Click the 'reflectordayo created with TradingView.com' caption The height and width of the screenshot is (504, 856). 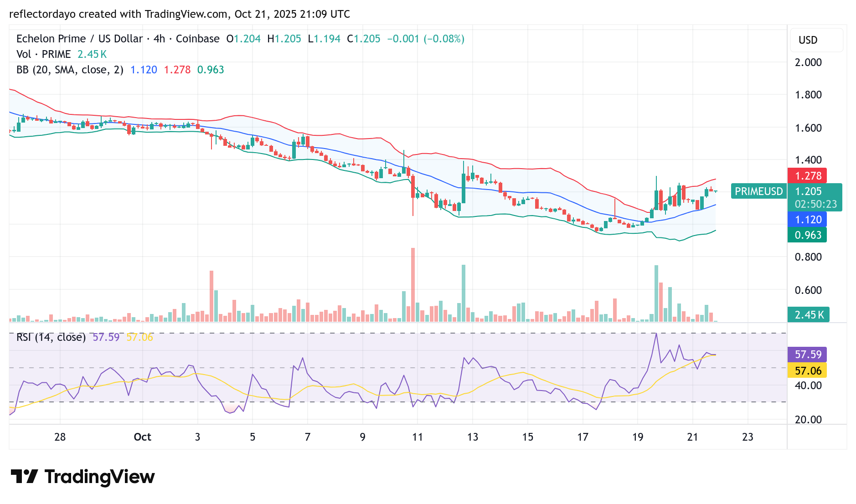coord(119,14)
